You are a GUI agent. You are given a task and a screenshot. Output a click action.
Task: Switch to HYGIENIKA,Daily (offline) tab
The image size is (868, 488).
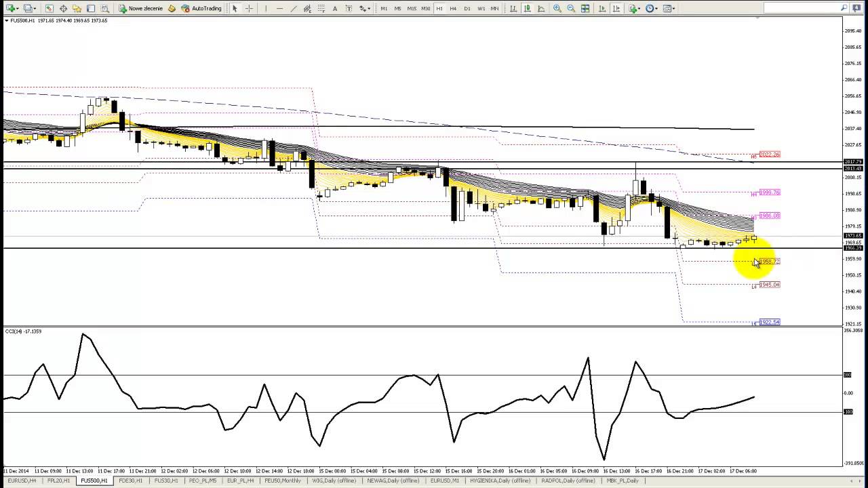[x=500, y=481]
